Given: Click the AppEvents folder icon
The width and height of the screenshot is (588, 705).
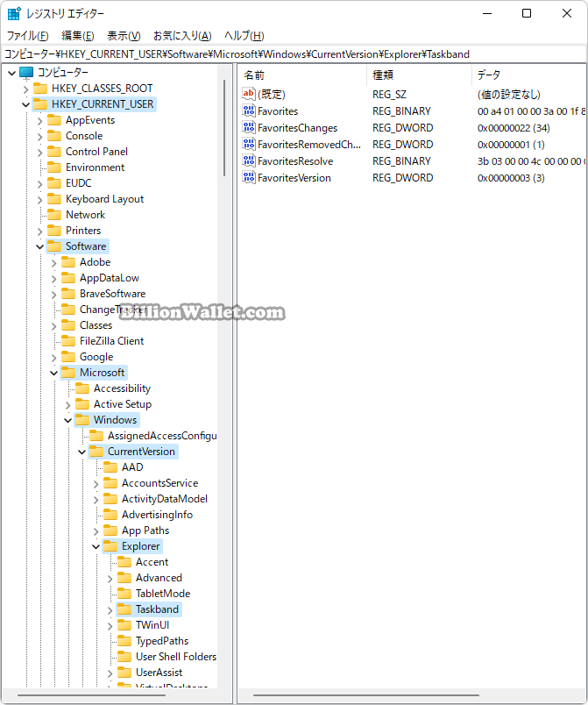Looking at the screenshot, I should (54, 120).
